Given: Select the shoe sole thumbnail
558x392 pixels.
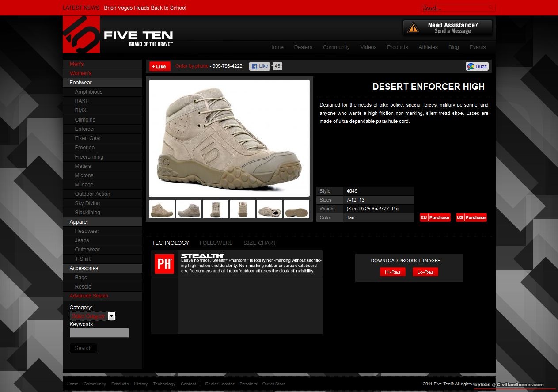Looking at the screenshot, I should (x=296, y=209).
